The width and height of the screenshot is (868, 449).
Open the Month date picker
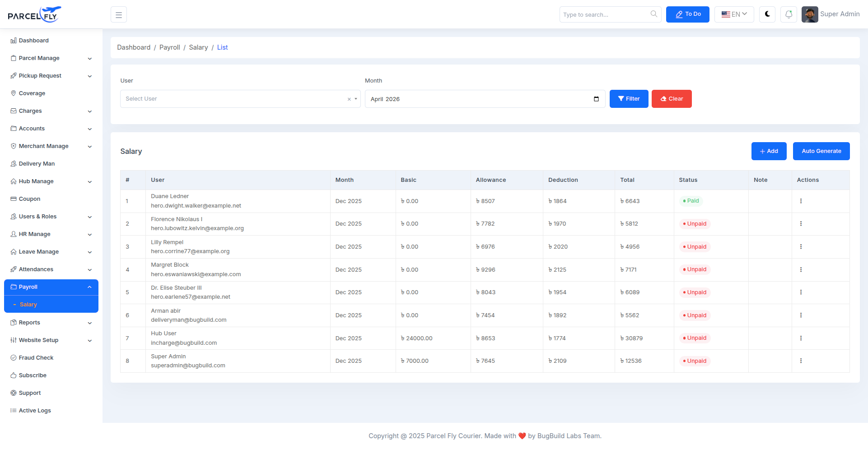tap(596, 98)
